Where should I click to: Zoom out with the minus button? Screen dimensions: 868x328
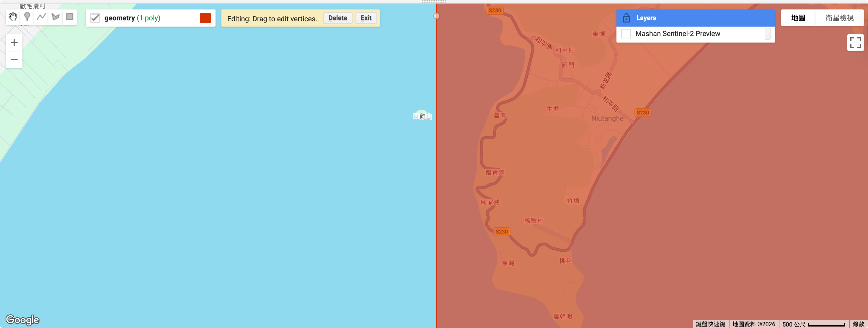(x=14, y=60)
